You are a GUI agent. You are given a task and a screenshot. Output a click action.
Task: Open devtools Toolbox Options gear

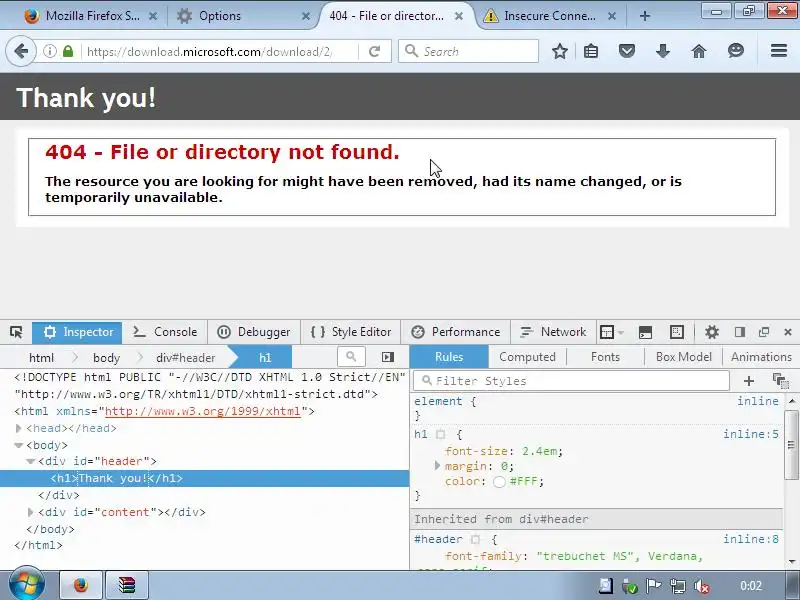click(712, 332)
